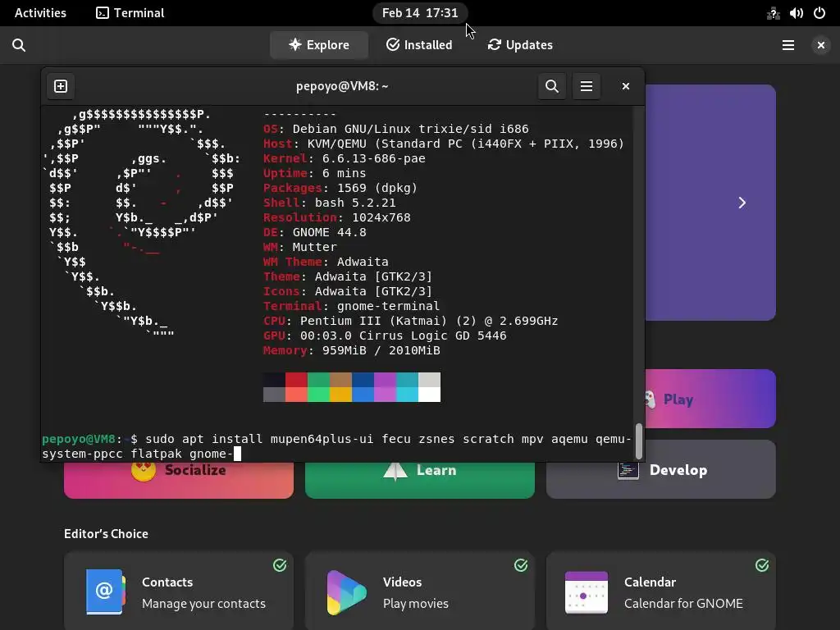Click the GPU Cirrus Logic line
Image resolution: width=840 pixels, height=630 pixels.
385,336
